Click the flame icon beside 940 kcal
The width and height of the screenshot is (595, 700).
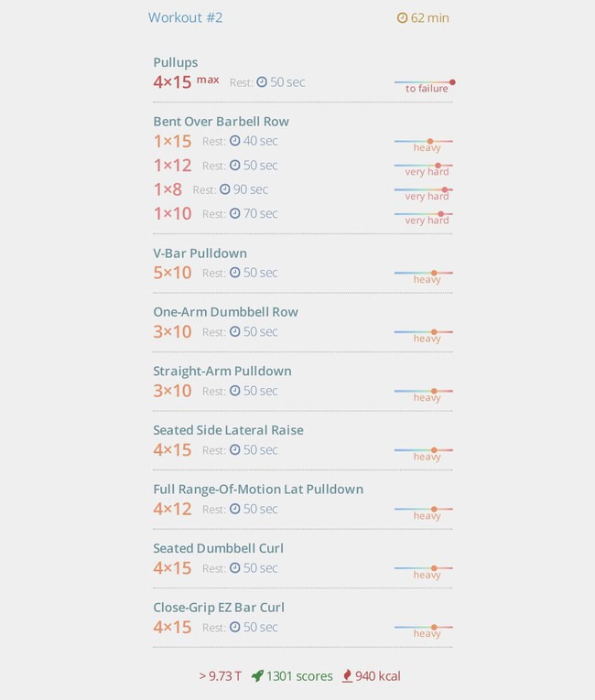coord(347,676)
